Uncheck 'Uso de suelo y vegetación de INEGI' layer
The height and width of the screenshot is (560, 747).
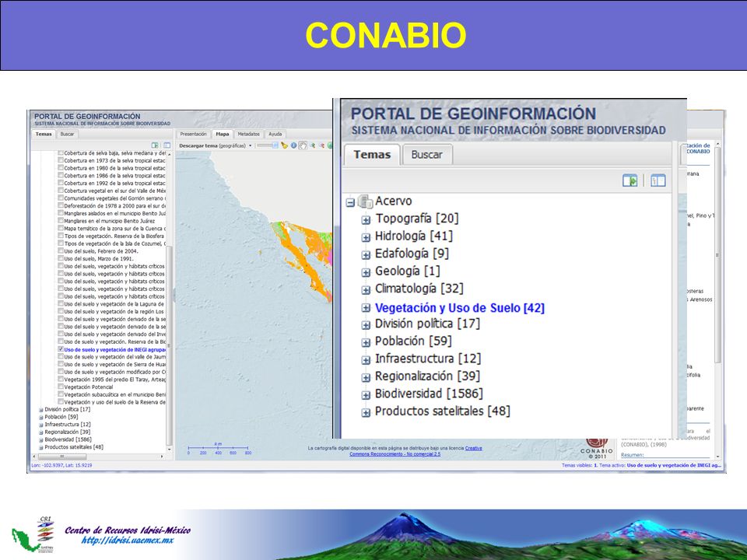tap(61, 349)
